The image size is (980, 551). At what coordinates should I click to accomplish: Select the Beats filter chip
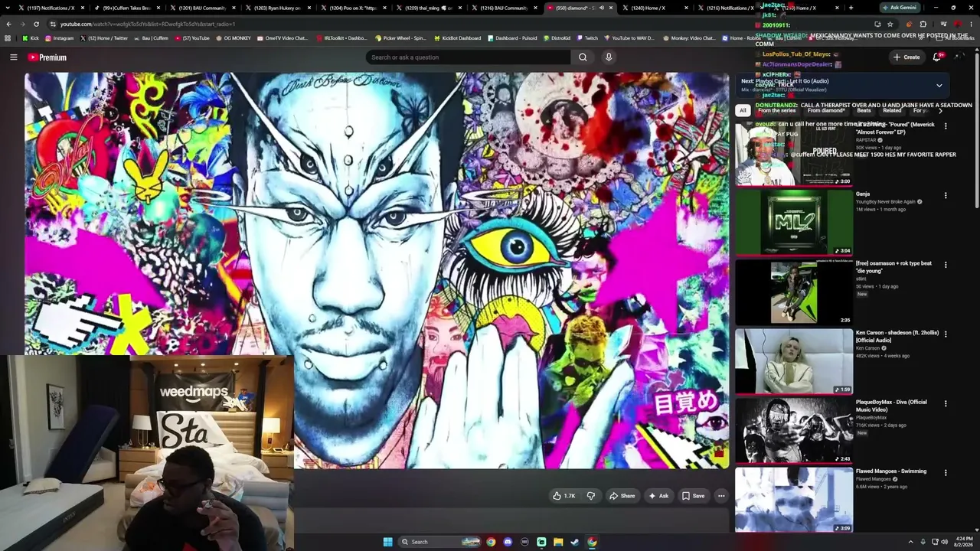[864, 110]
